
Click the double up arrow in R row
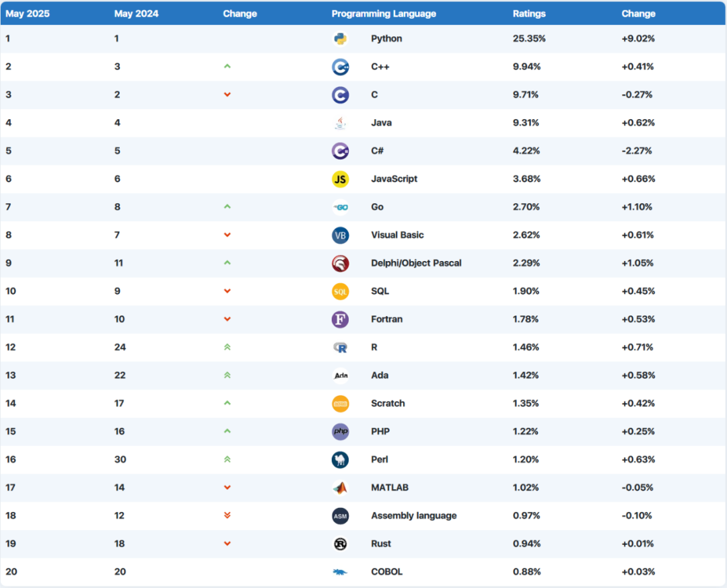click(227, 347)
